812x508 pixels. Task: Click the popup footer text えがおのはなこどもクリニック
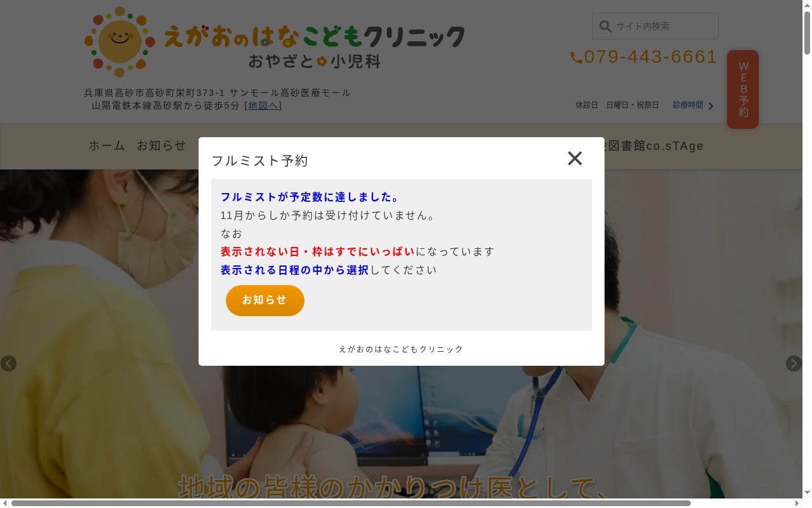coord(401,349)
